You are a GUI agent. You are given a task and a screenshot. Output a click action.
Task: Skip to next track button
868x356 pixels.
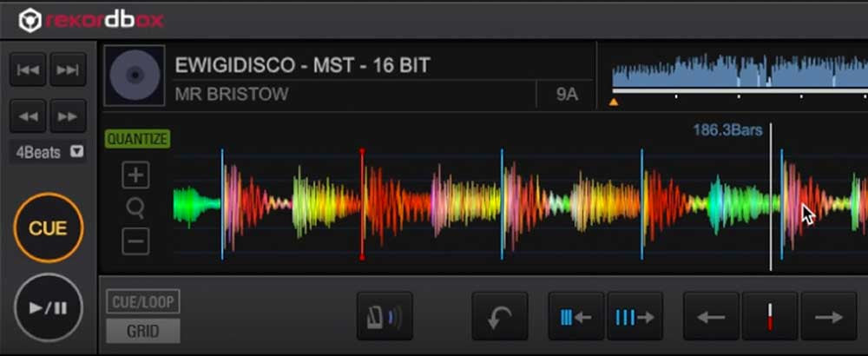pos(68,69)
